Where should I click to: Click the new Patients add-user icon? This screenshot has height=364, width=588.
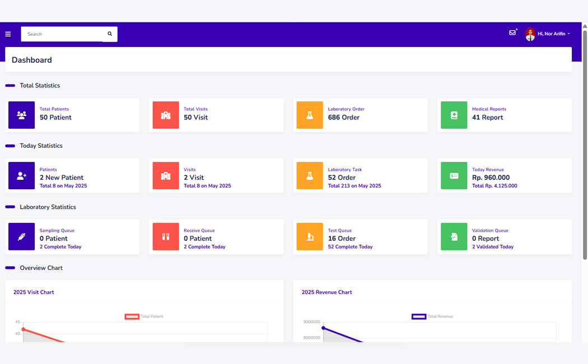[x=21, y=176]
